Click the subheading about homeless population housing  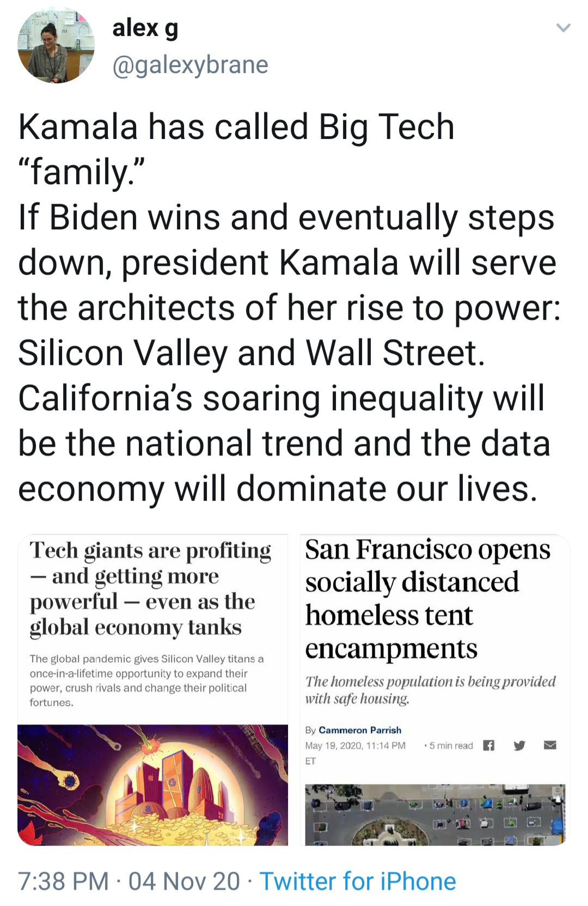[x=430, y=690]
